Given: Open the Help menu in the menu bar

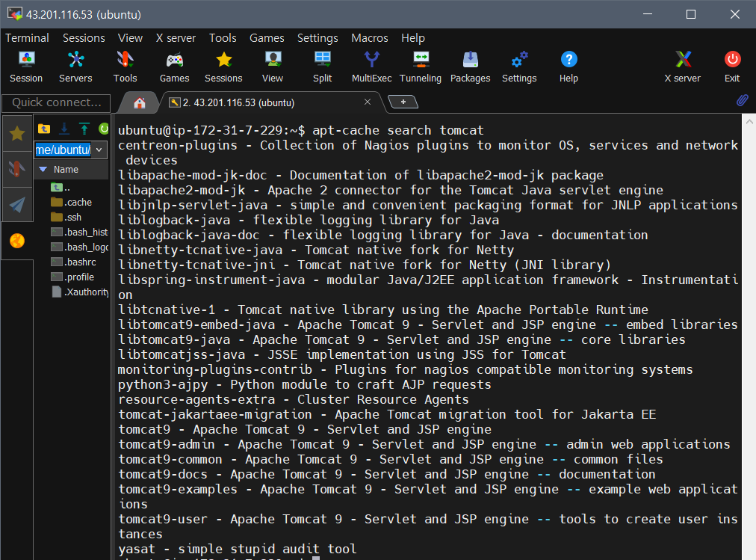Looking at the screenshot, I should click(x=412, y=37).
